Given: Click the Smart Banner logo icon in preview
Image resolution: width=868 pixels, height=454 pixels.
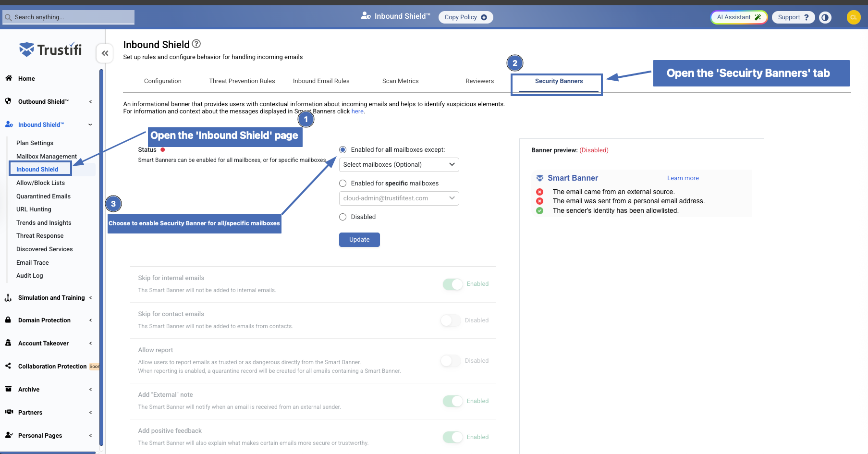Looking at the screenshot, I should (540, 178).
